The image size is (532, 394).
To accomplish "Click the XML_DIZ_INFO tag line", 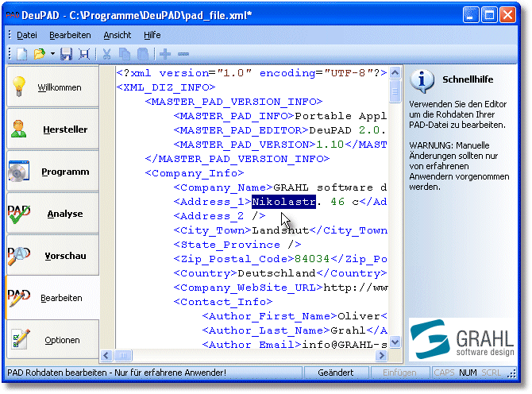I will click(166, 87).
